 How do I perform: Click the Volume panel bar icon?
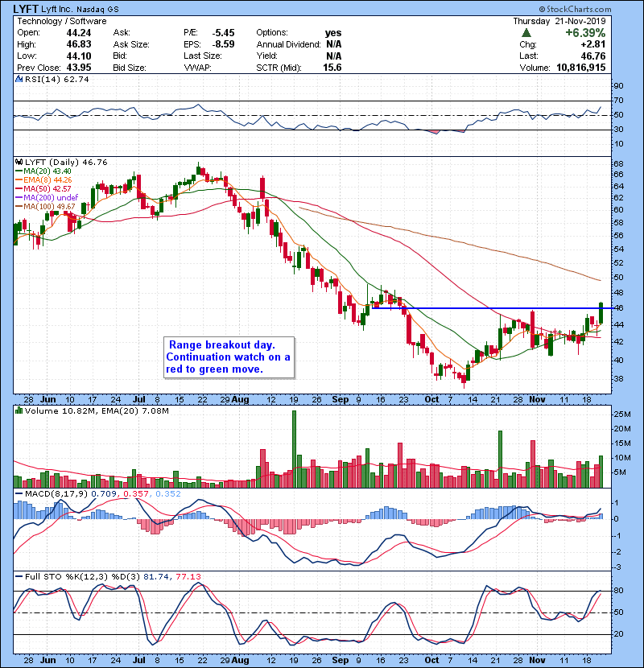[x=19, y=410]
